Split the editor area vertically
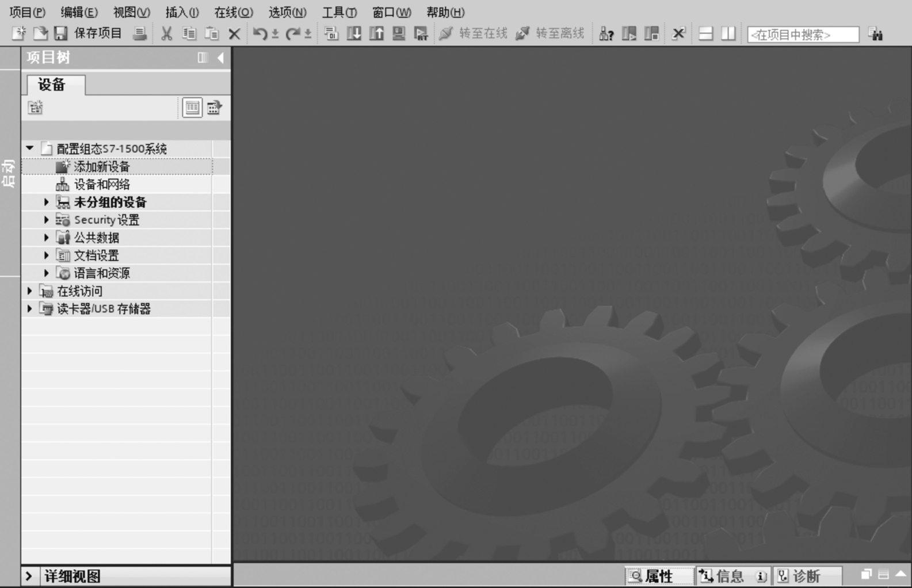The image size is (912, 588). [728, 33]
